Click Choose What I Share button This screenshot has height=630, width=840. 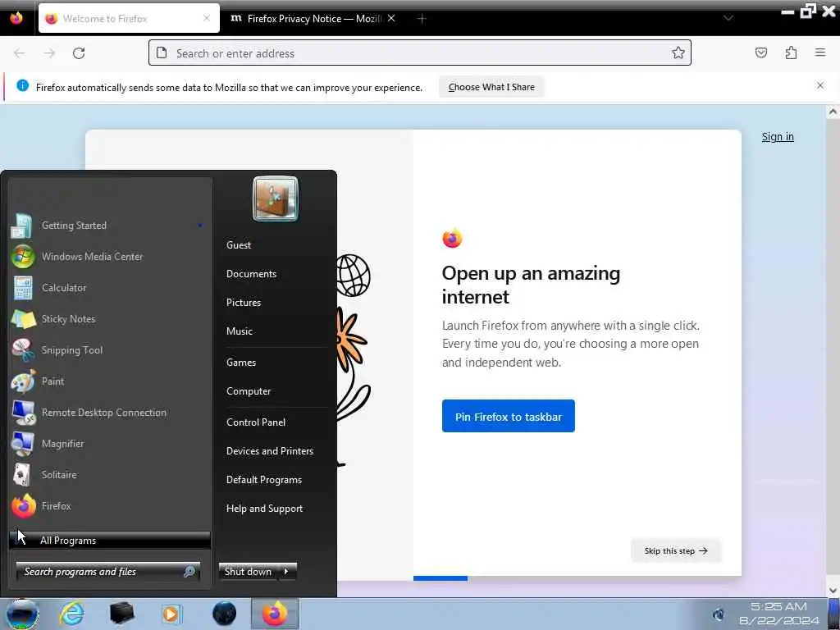[491, 87]
